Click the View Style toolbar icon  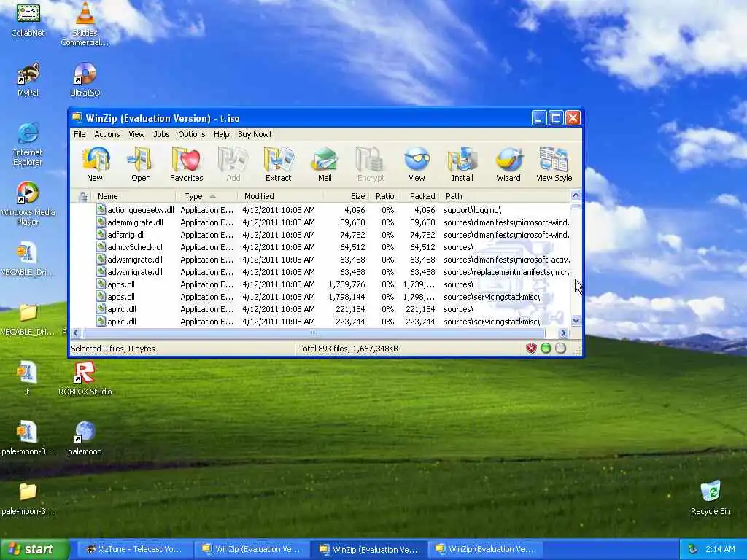[554, 165]
